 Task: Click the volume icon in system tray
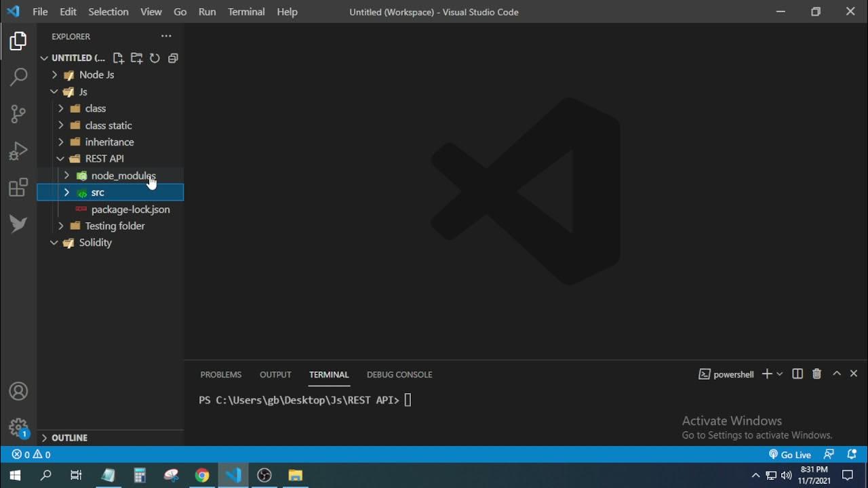tap(787, 475)
